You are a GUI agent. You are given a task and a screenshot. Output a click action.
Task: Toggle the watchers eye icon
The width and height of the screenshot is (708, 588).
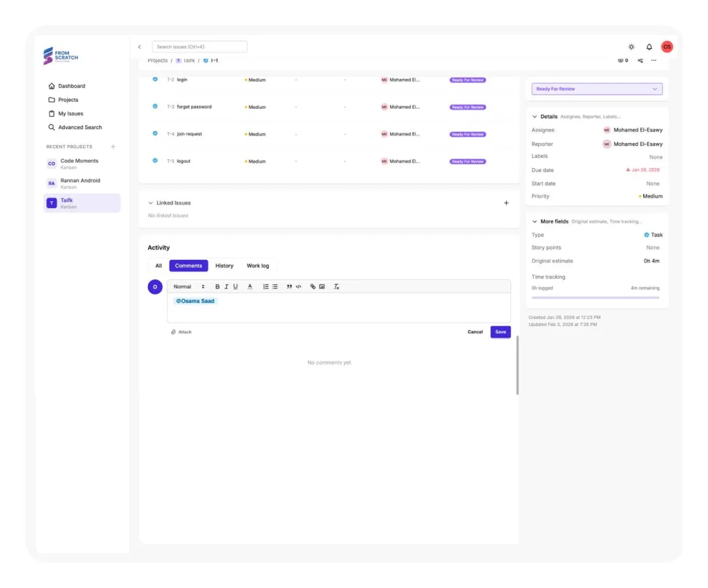[621, 61]
